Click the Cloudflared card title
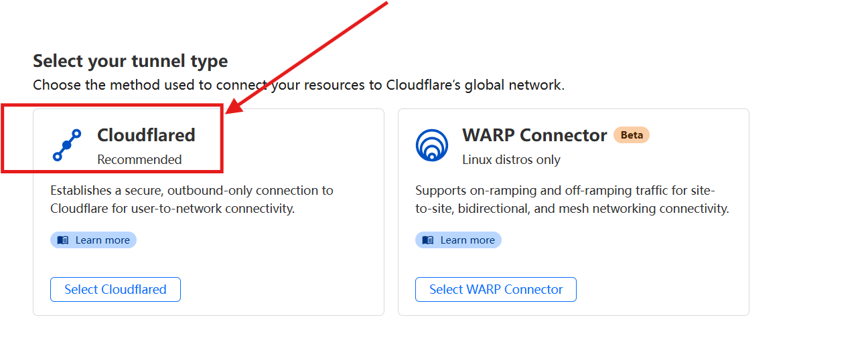868x340 pixels. point(146,135)
